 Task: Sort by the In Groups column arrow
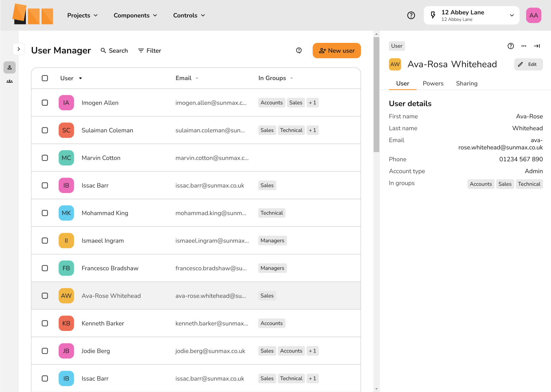pyautogui.click(x=292, y=78)
